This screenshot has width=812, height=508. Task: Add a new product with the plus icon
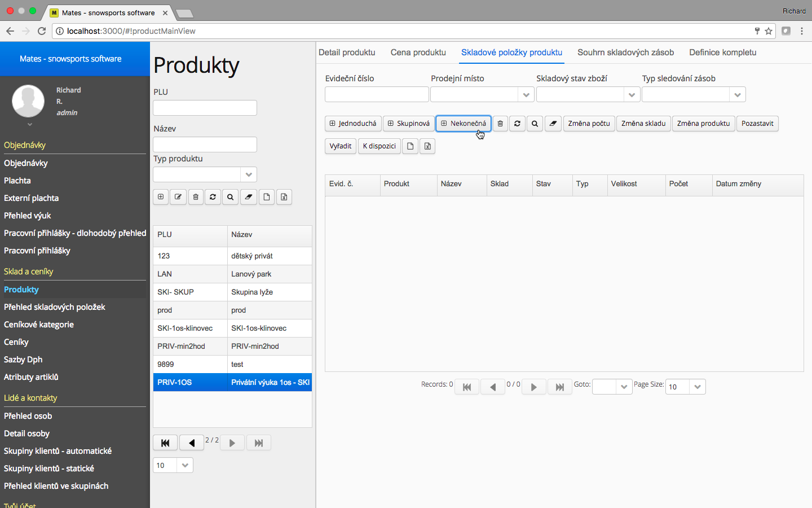pyautogui.click(x=161, y=197)
